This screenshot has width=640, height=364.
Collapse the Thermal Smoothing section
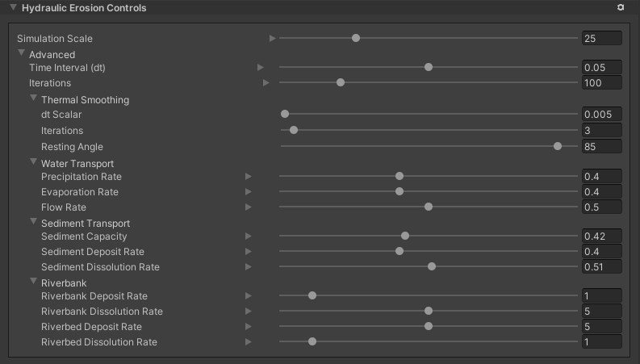(34, 99)
